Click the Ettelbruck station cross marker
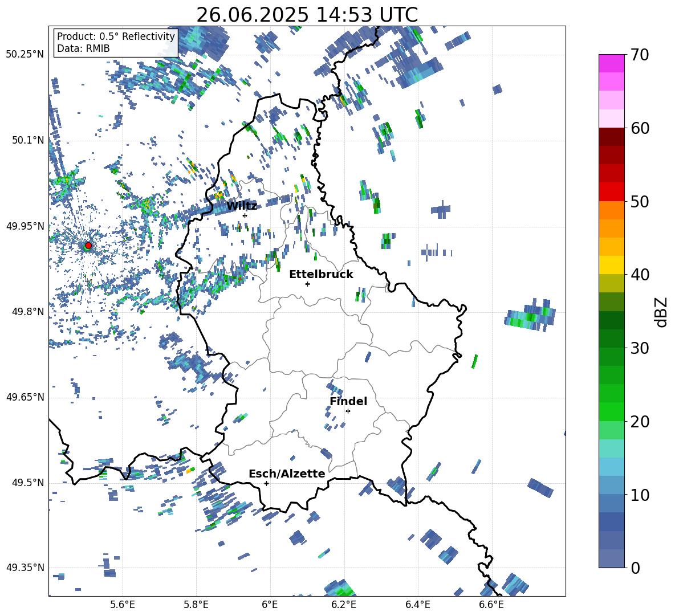 click(307, 284)
